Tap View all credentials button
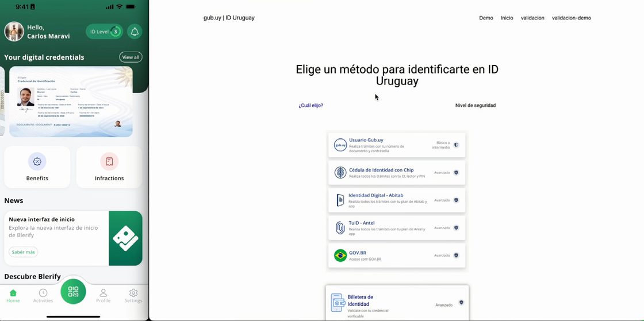The image size is (644, 321). (131, 57)
